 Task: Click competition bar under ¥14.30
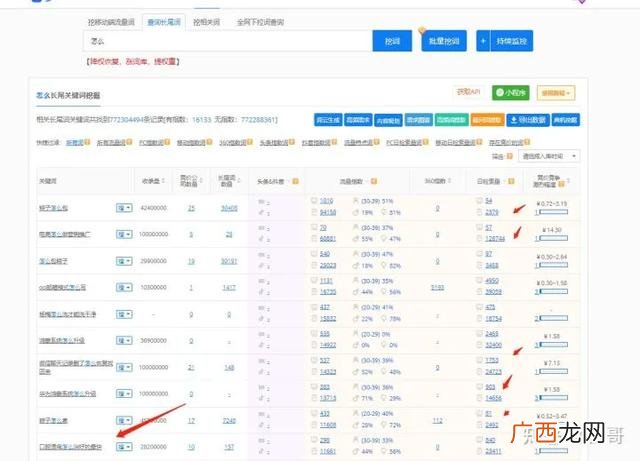(x=551, y=238)
